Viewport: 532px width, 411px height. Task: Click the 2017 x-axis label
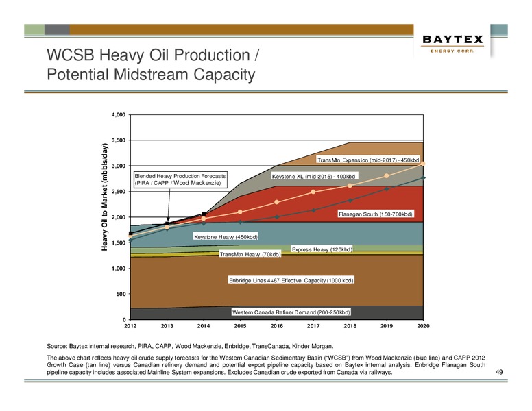click(x=313, y=326)
